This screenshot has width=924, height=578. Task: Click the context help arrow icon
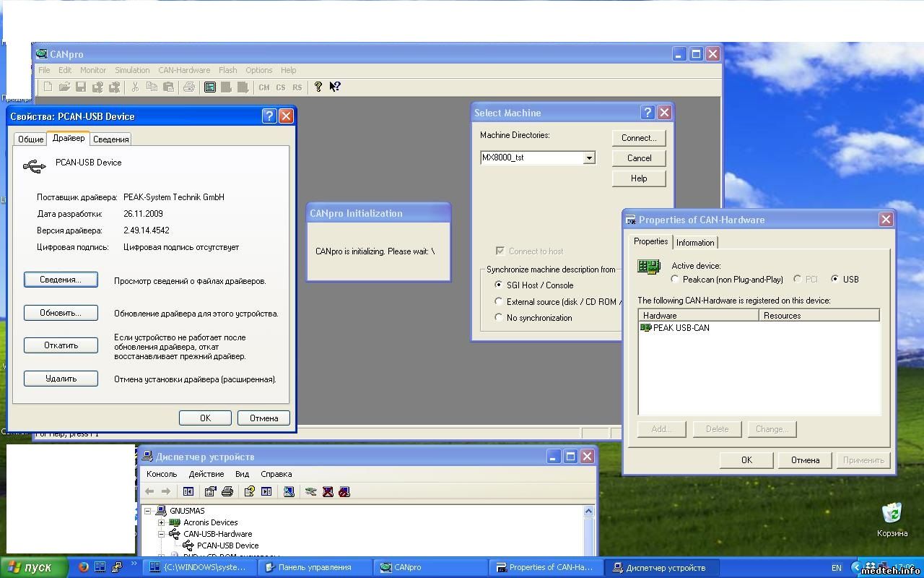point(335,87)
